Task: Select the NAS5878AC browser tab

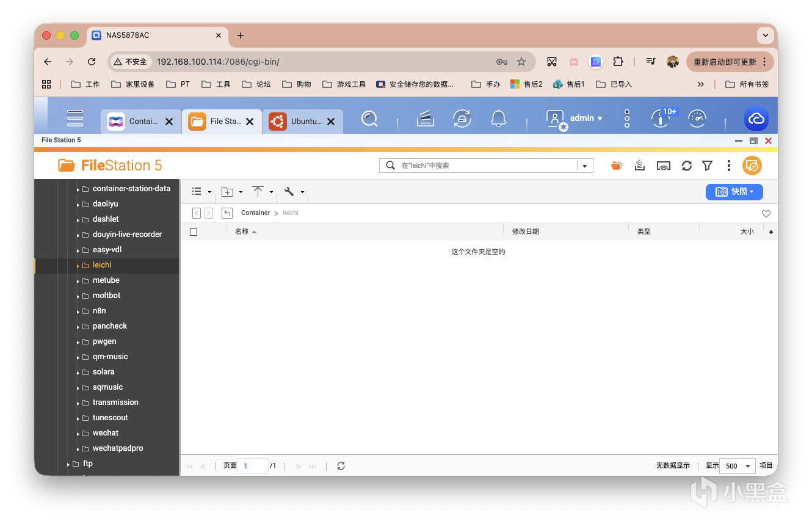Action: pos(157,35)
